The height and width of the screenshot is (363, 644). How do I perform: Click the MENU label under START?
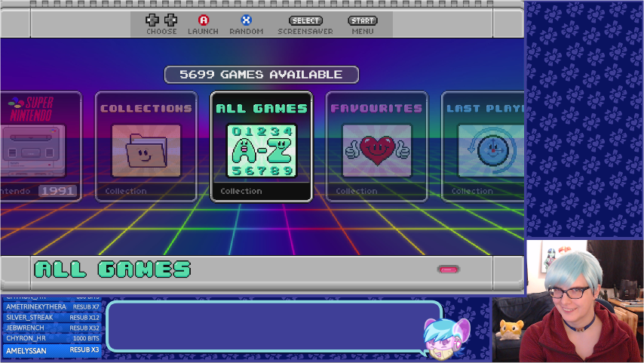click(x=363, y=32)
